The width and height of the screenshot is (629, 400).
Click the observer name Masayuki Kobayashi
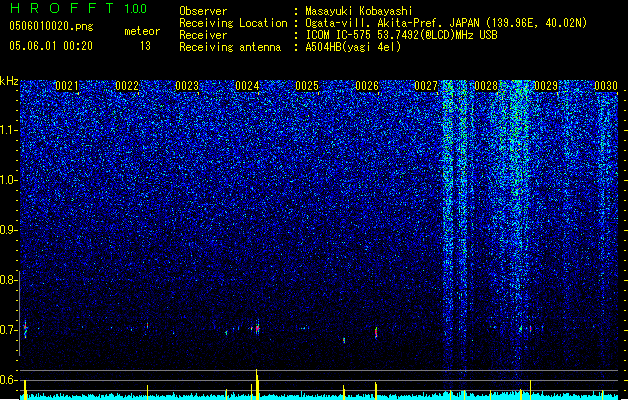359,11
